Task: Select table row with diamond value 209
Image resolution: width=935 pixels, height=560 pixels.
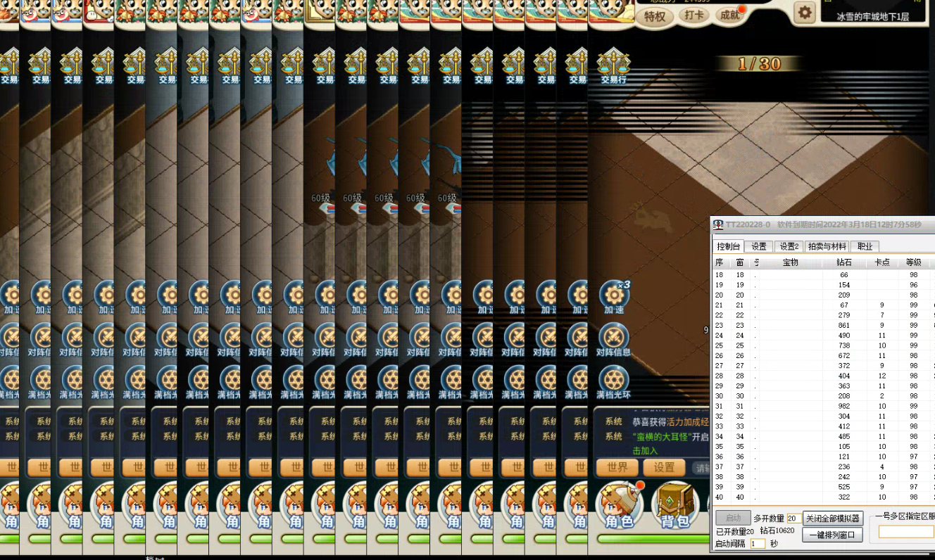Action: click(824, 295)
